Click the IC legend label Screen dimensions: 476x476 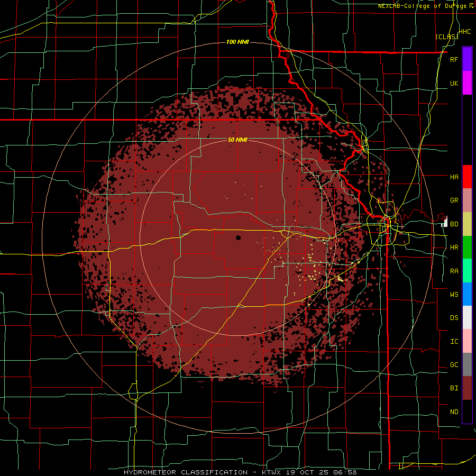click(454, 342)
